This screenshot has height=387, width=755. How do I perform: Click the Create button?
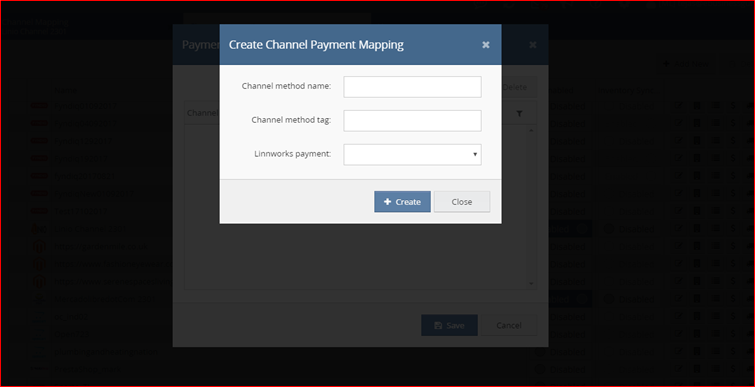point(402,202)
